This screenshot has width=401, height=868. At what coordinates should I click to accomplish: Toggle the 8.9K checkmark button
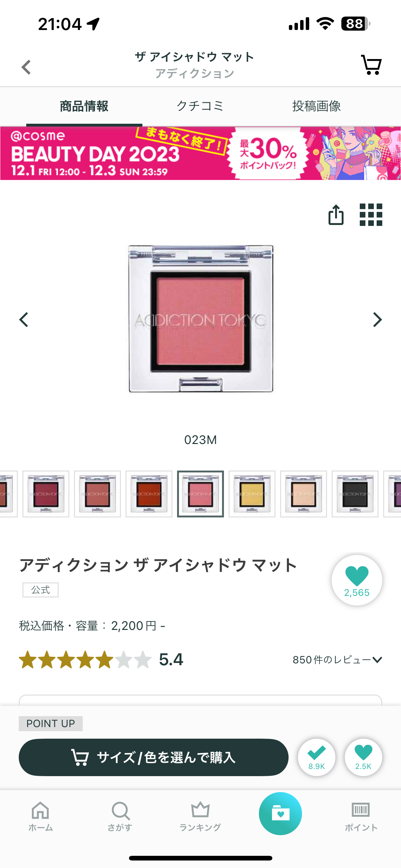click(x=316, y=757)
